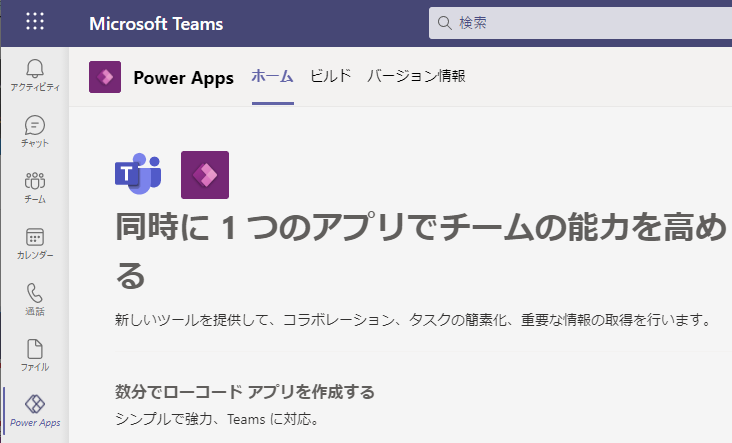This screenshot has height=443, width=732.
Task: Open ファイル in the sidebar
Action: (x=35, y=355)
